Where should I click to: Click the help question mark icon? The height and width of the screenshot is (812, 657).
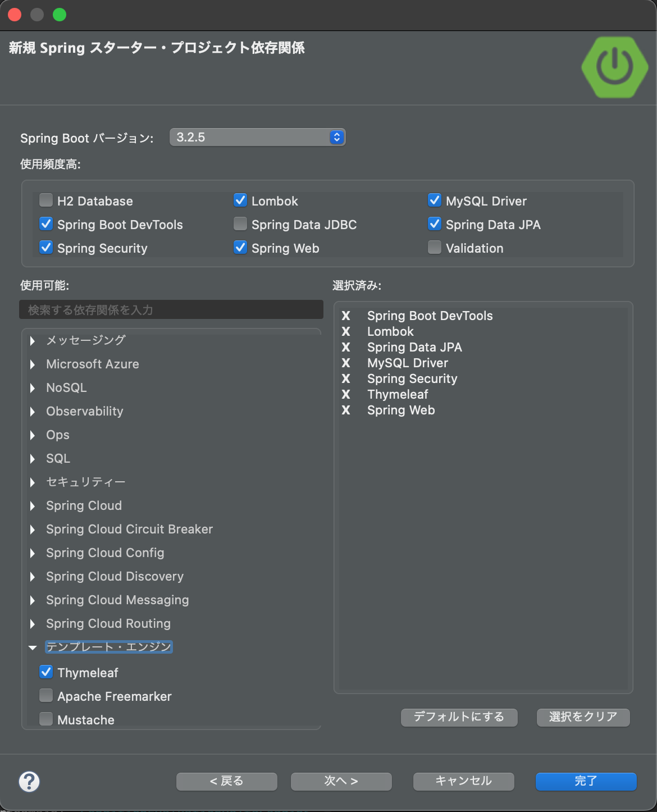(29, 781)
